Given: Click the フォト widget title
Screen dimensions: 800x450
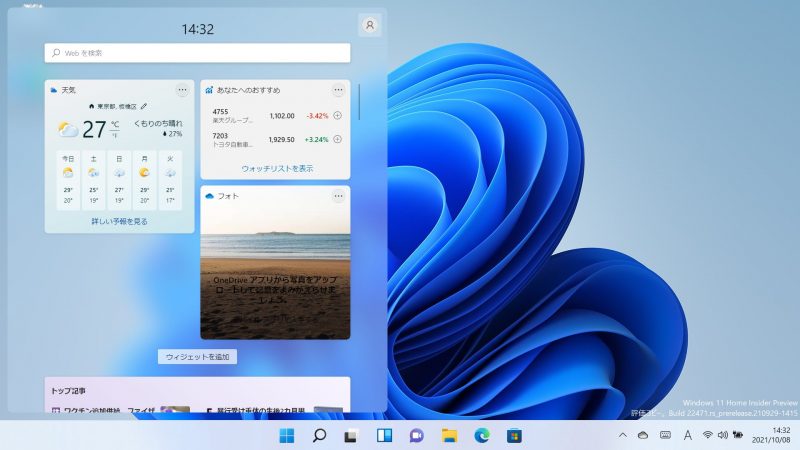Looking at the screenshot, I should point(228,196).
